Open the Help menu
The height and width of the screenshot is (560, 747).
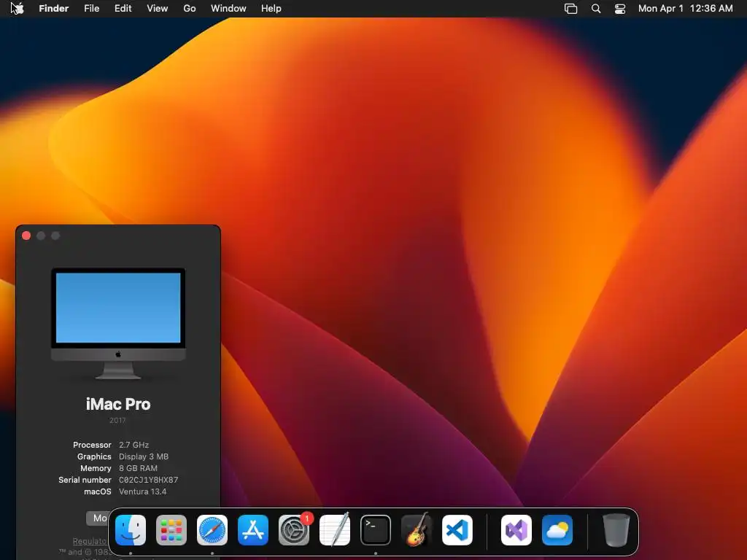tap(271, 9)
